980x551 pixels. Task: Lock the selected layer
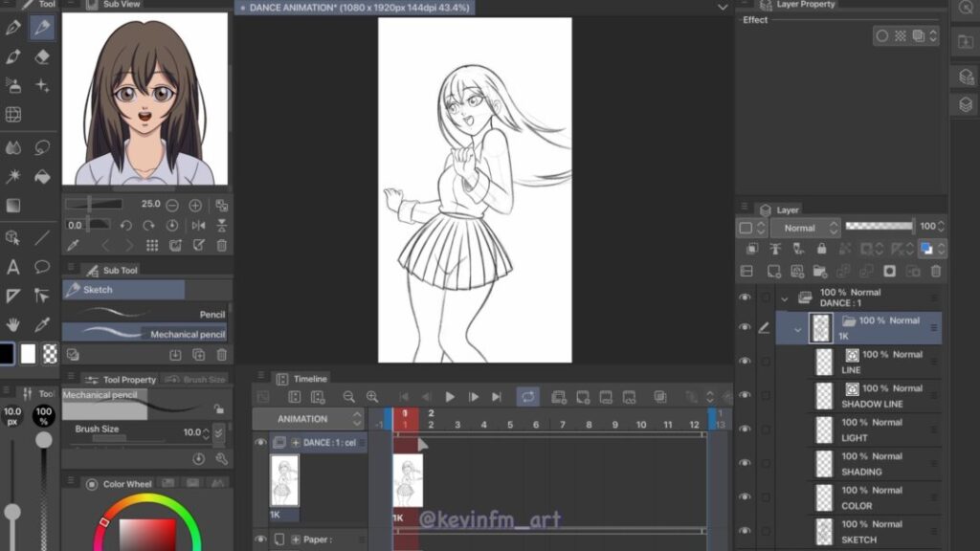coord(821,249)
